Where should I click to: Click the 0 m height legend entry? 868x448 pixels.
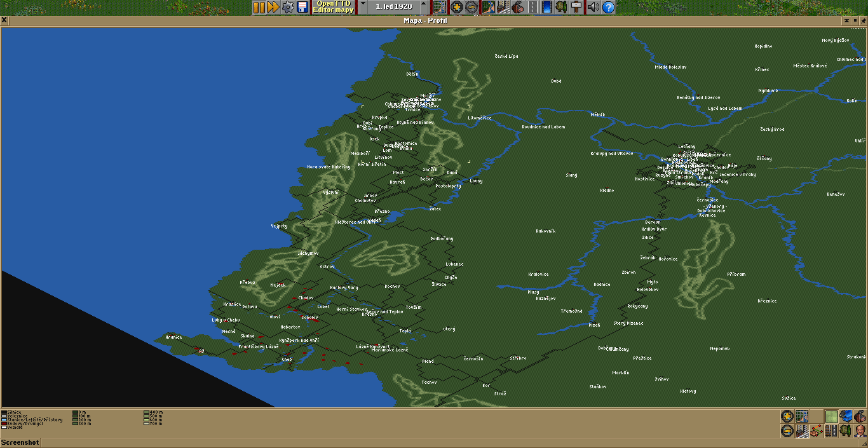coord(79,412)
